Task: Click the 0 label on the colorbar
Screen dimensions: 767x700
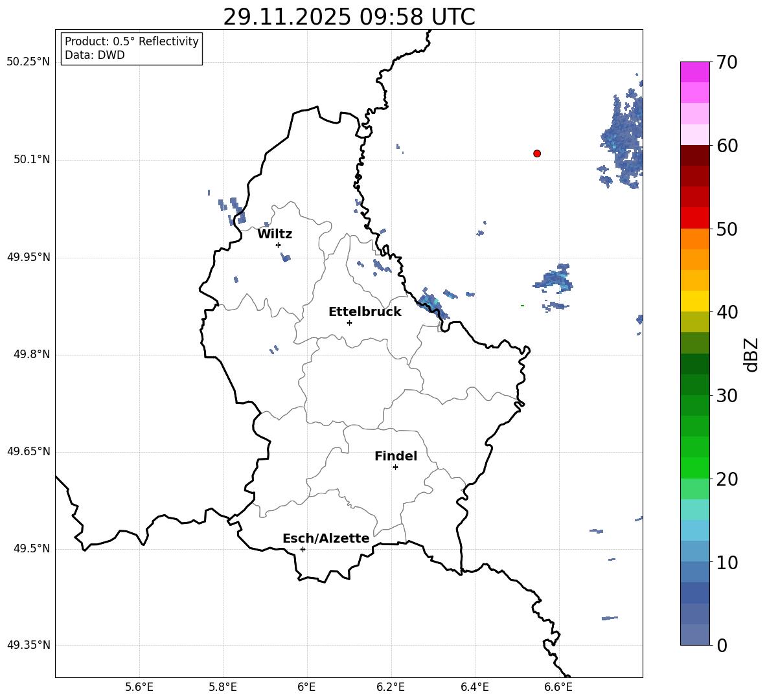Action: click(x=722, y=645)
